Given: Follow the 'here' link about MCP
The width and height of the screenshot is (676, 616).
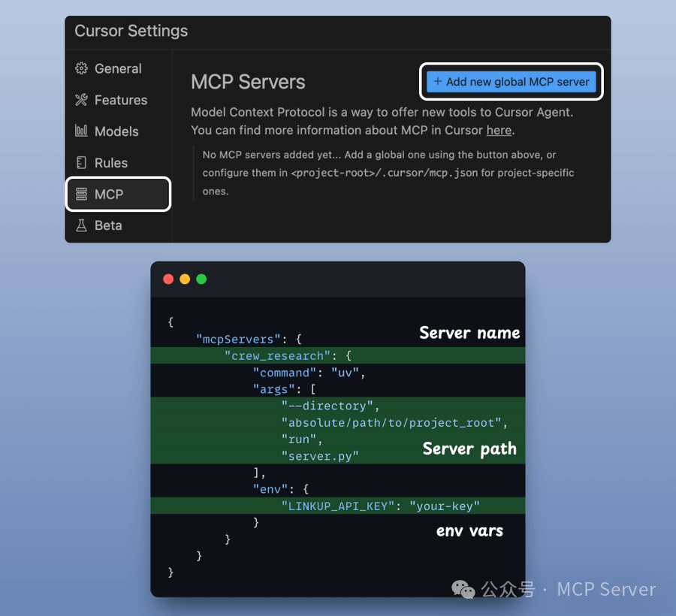Looking at the screenshot, I should tap(499, 130).
